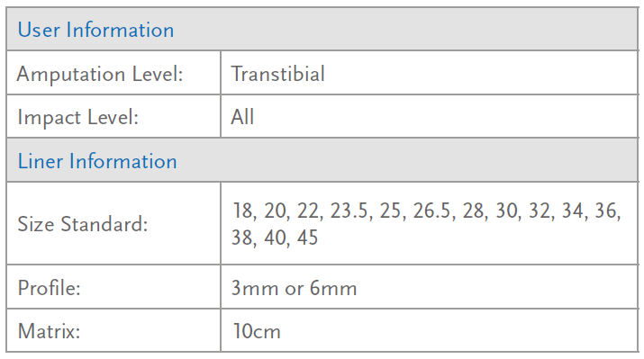
Task: Click the User Information section header
Action: [322, 29]
